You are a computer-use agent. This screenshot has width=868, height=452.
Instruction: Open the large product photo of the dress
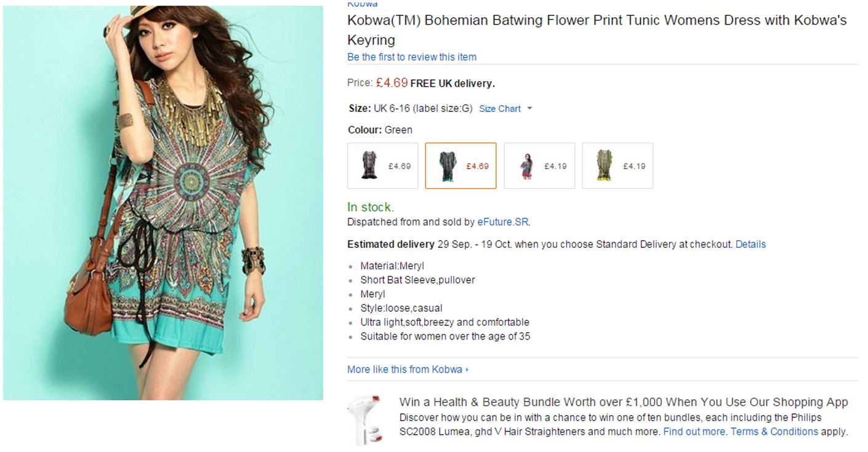(x=163, y=203)
